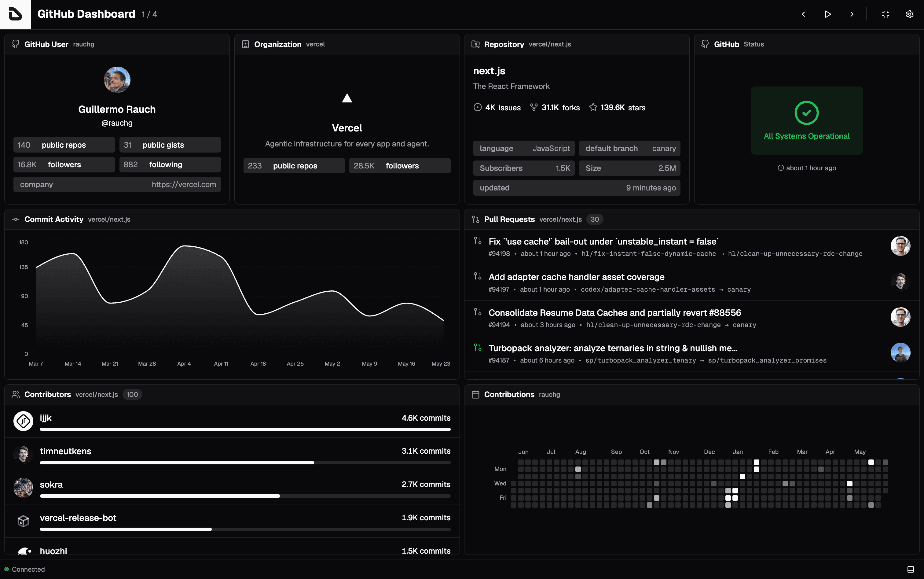Click the Contributions panel calendar icon
The height and width of the screenshot is (579, 924).
click(475, 394)
